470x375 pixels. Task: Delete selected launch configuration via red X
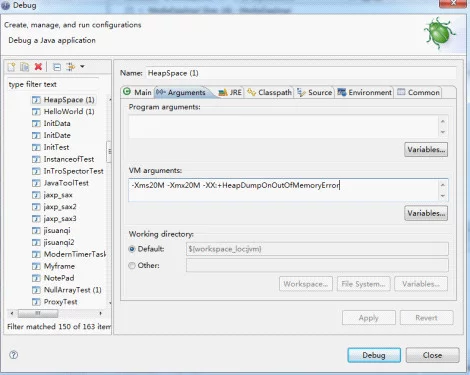click(x=38, y=67)
